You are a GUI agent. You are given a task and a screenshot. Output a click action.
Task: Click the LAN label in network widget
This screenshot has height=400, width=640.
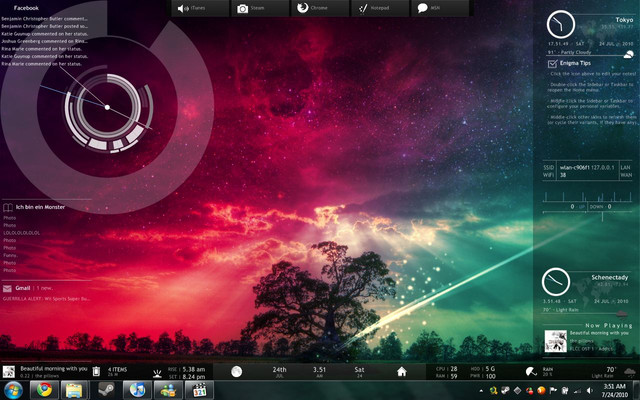(x=626, y=167)
